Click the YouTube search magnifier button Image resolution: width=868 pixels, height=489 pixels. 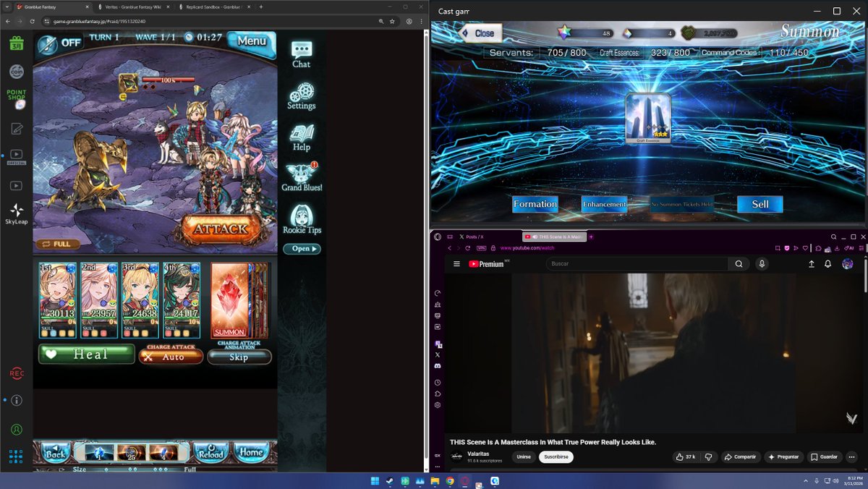pos(739,264)
